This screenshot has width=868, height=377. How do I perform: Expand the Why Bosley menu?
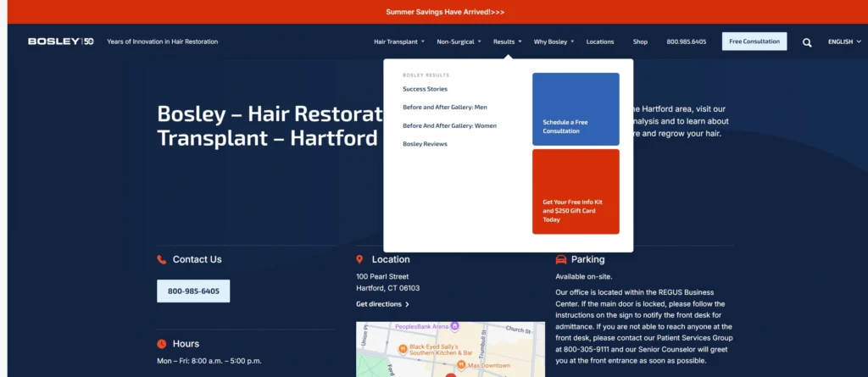coord(554,42)
